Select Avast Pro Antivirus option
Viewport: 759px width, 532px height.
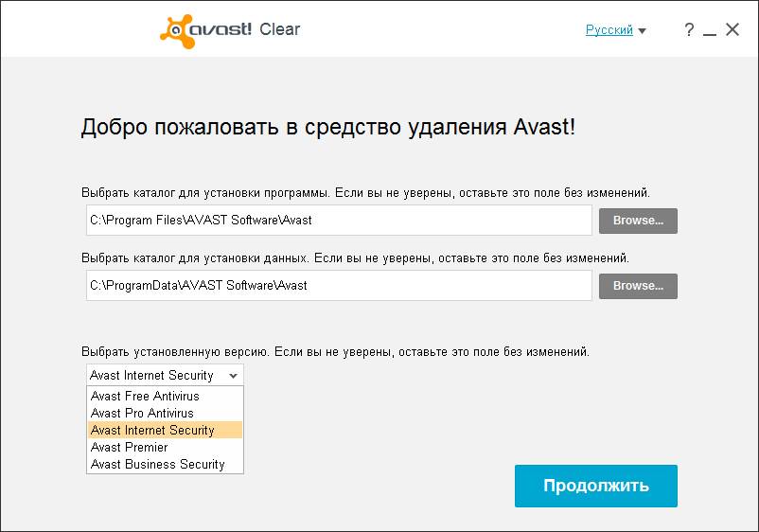point(165,413)
